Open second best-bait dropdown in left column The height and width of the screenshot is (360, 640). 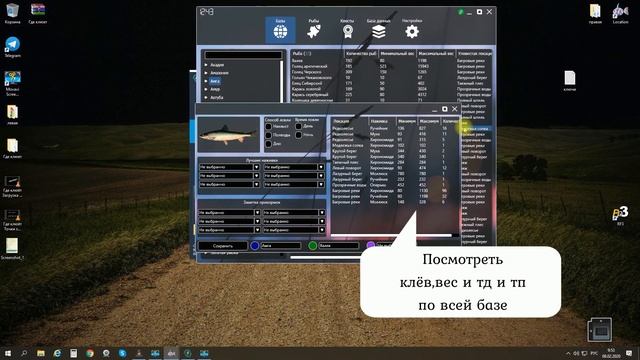coord(229,176)
